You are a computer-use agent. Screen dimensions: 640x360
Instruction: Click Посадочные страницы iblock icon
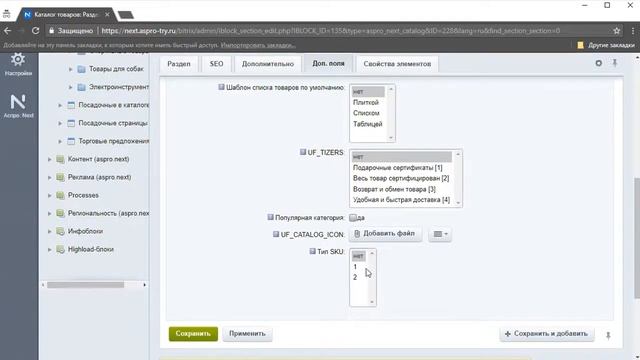point(71,123)
